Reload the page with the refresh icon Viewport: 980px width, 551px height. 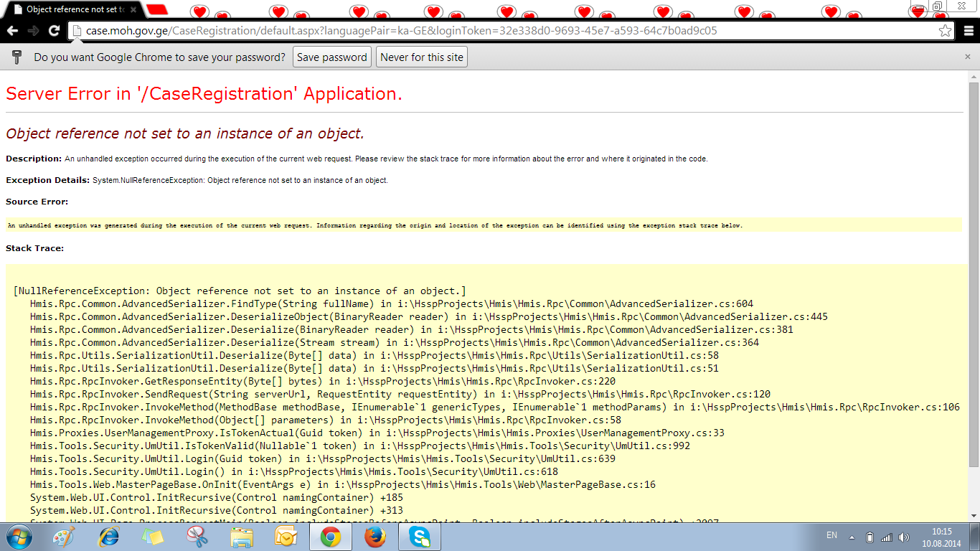pyautogui.click(x=54, y=31)
